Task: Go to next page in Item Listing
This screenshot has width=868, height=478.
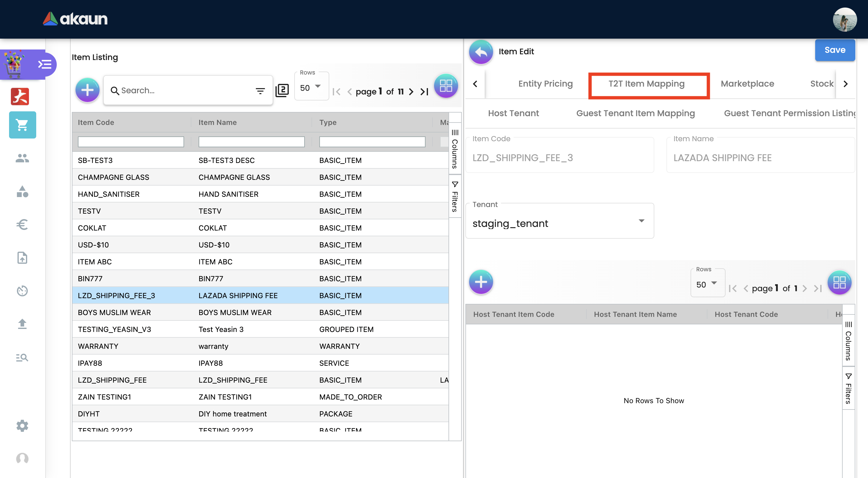Action: [x=411, y=92]
